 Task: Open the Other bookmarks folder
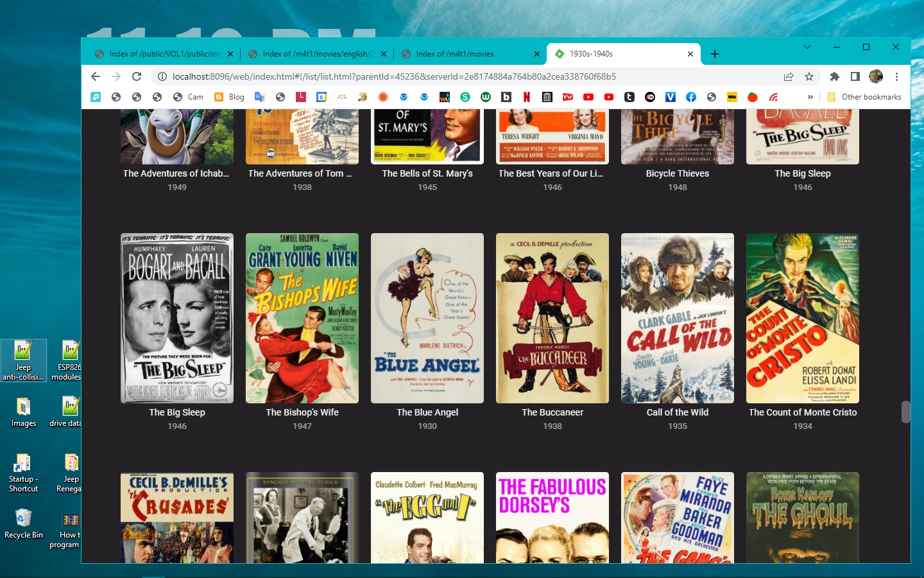point(864,97)
